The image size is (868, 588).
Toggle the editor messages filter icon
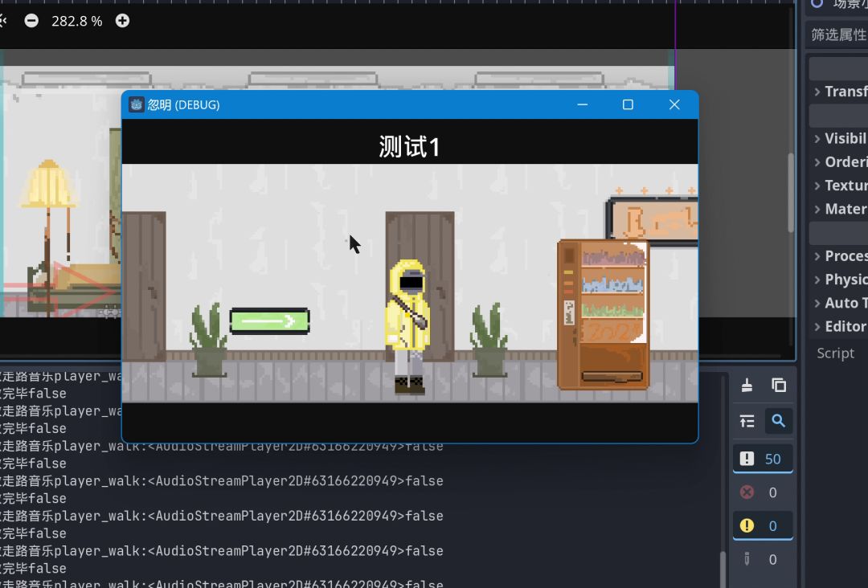[x=762, y=559]
